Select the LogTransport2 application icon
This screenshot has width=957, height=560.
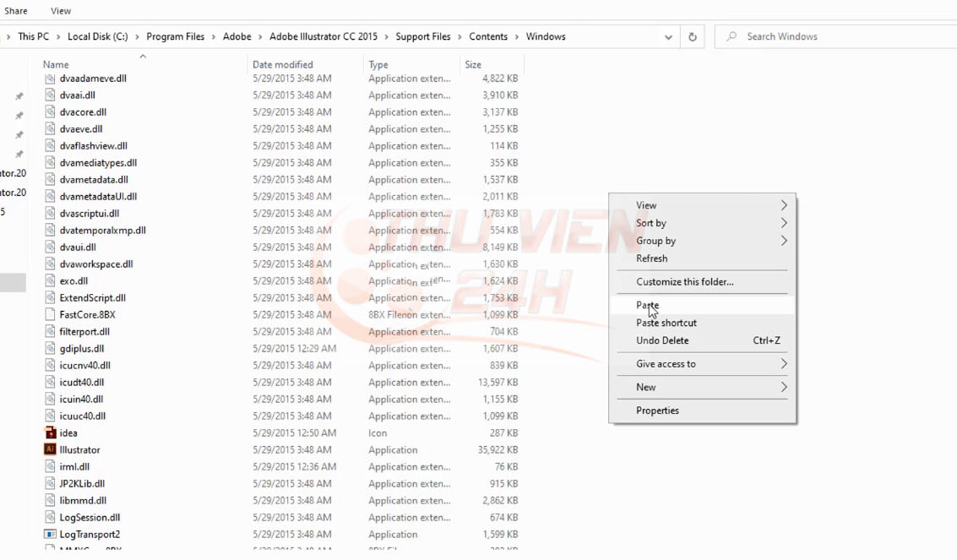click(x=50, y=534)
